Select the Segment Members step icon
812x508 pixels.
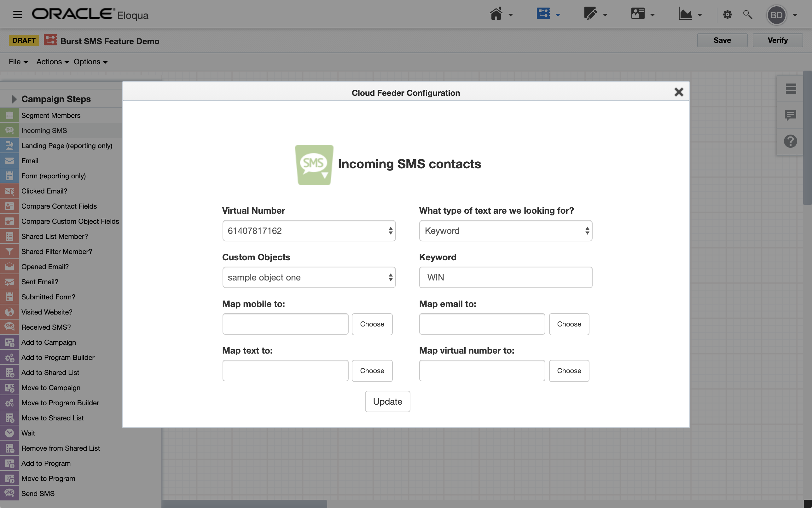(x=9, y=115)
